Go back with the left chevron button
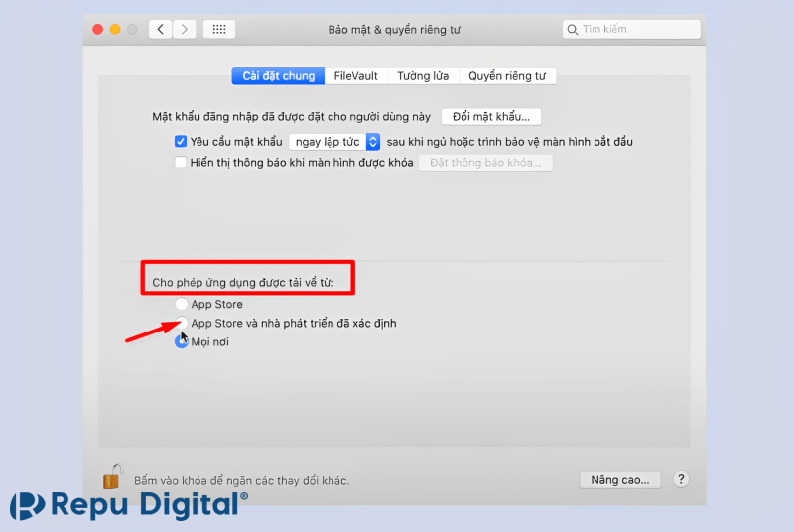This screenshot has width=794, height=532. click(x=160, y=30)
